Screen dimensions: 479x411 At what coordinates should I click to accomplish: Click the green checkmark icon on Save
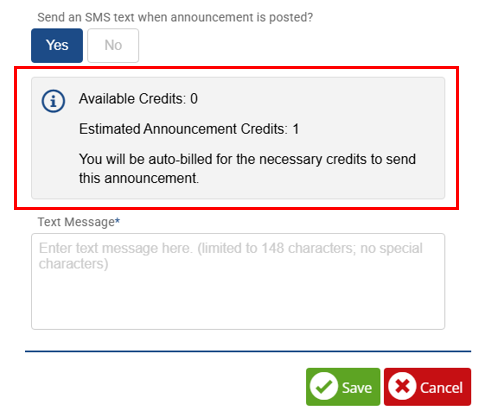click(324, 387)
